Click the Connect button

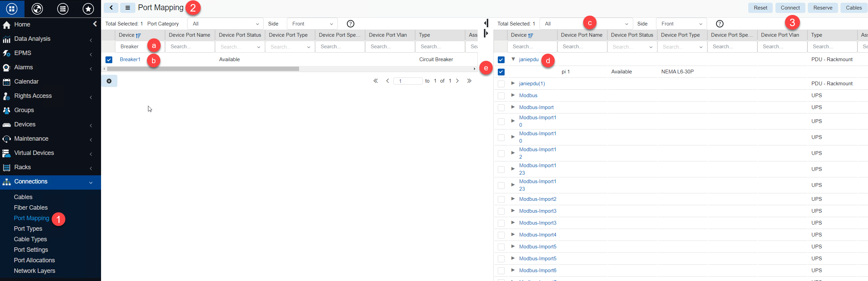[x=790, y=8]
